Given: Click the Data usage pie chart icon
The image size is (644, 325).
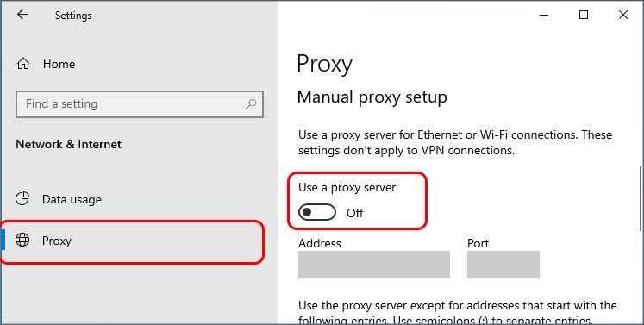Looking at the screenshot, I should pyautogui.click(x=22, y=199).
